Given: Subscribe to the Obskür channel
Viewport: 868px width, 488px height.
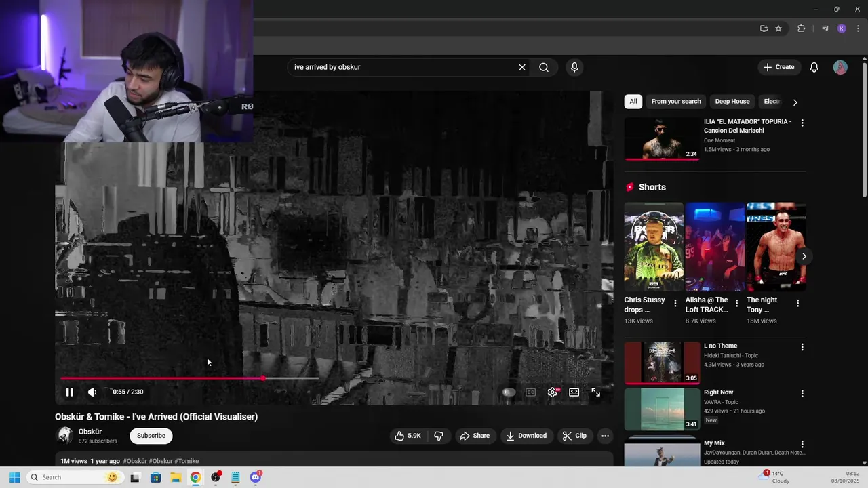Looking at the screenshot, I should click(x=151, y=436).
